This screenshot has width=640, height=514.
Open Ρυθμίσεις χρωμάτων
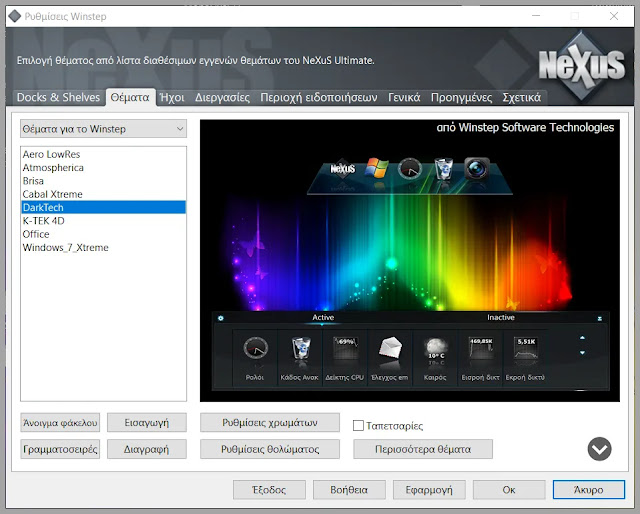pos(270,423)
